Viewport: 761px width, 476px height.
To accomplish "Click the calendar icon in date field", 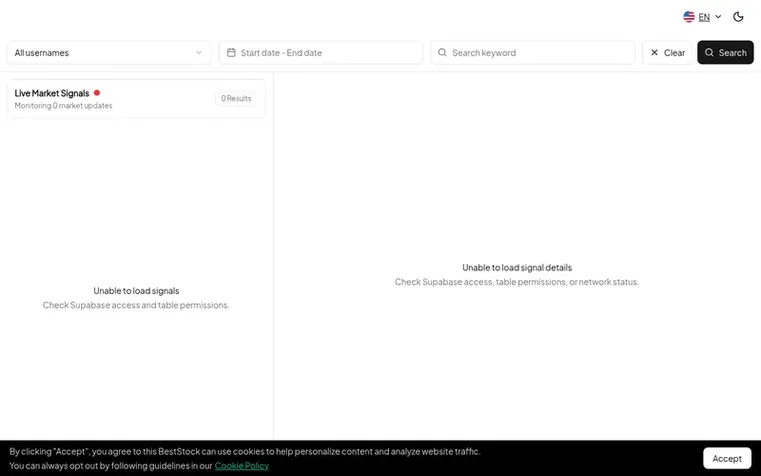I will (231, 52).
